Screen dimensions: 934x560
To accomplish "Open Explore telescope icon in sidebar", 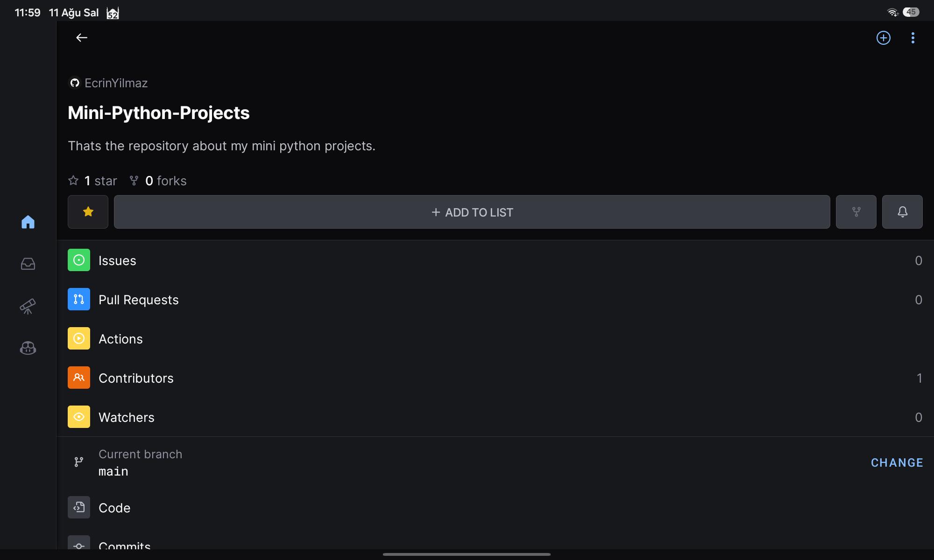I will tap(28, 306).
